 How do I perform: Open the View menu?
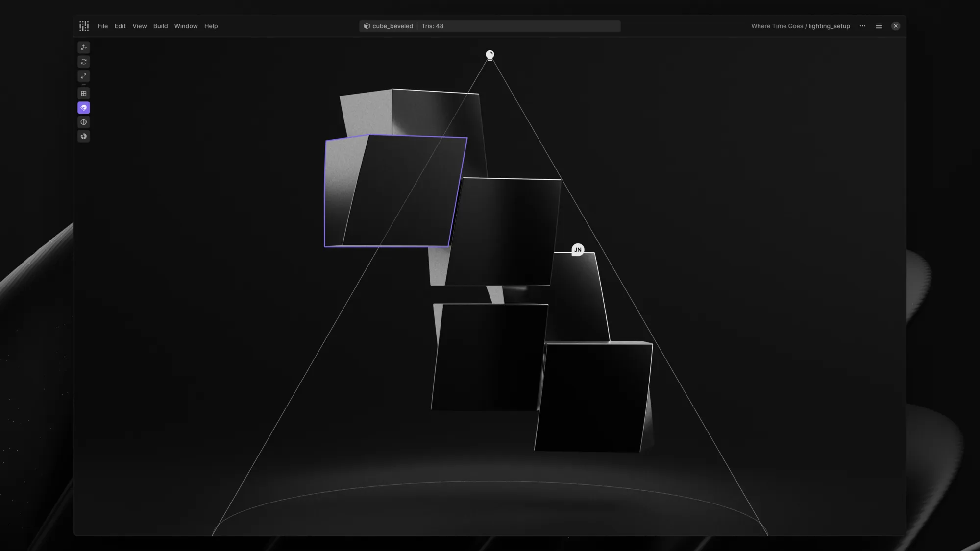(139, 26)
